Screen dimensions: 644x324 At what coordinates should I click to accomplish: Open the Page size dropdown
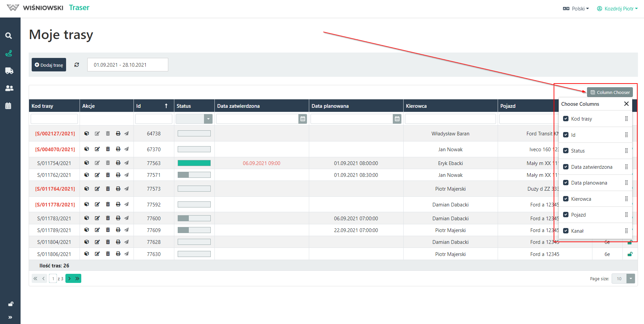[631, 279]
